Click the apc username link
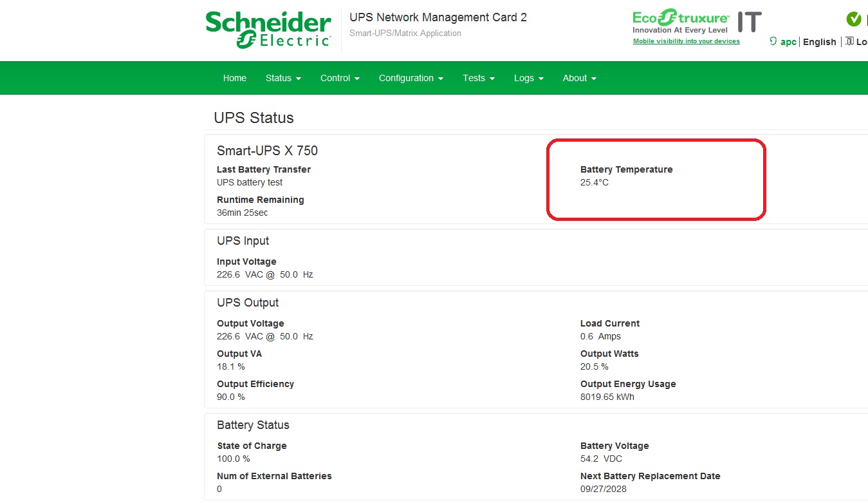Screen dimensions: 868x503 (x=788, y=42)
